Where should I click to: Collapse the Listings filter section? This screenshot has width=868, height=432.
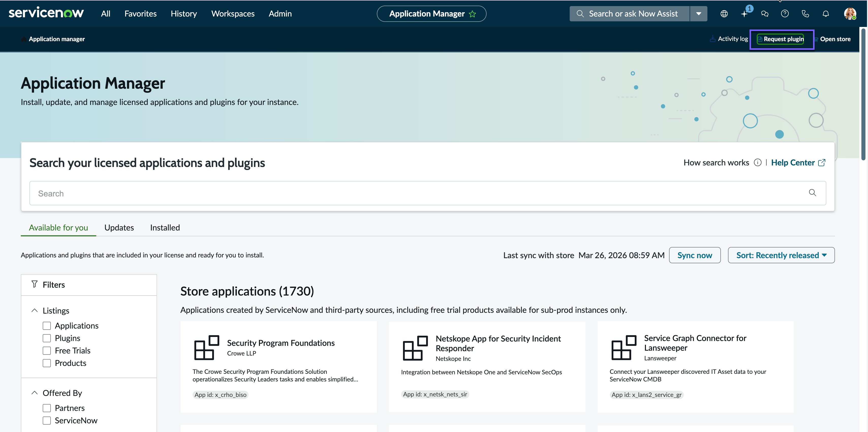pos(34,310)
